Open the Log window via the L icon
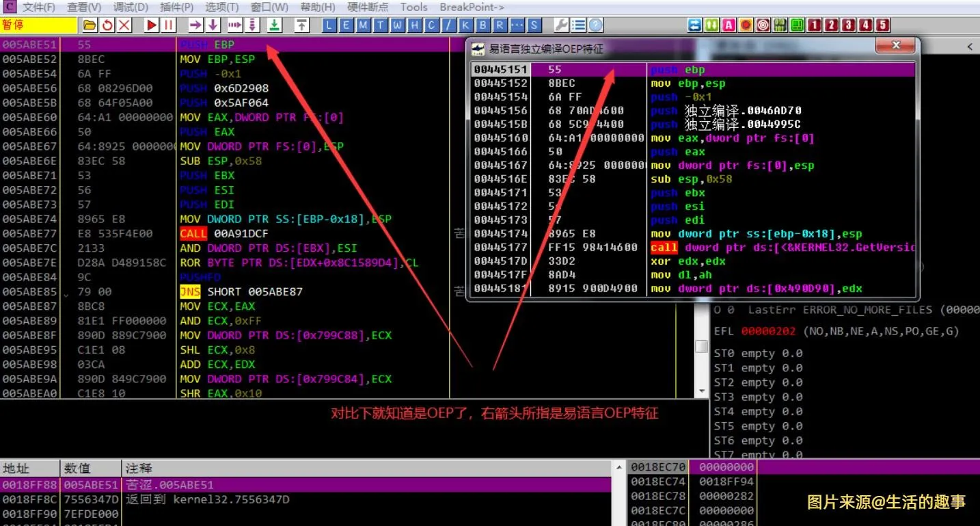Screen dimensions: 980x526 tap(329, 25)
